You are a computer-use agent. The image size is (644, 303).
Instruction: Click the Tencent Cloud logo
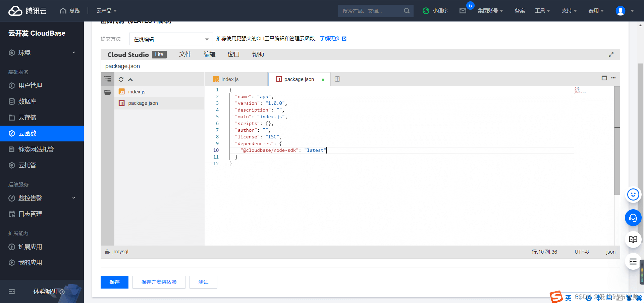[28, 11]
